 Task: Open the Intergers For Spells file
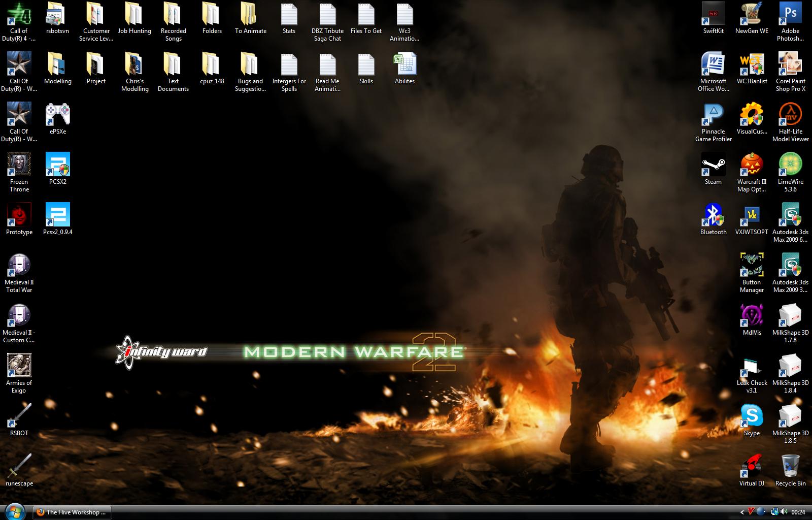coord(289,72)
